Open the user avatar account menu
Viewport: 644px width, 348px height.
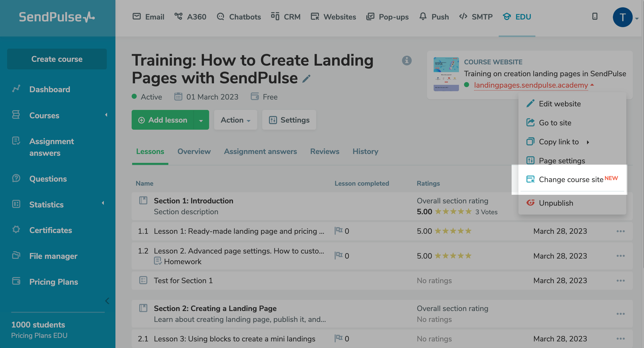[622, 17]
